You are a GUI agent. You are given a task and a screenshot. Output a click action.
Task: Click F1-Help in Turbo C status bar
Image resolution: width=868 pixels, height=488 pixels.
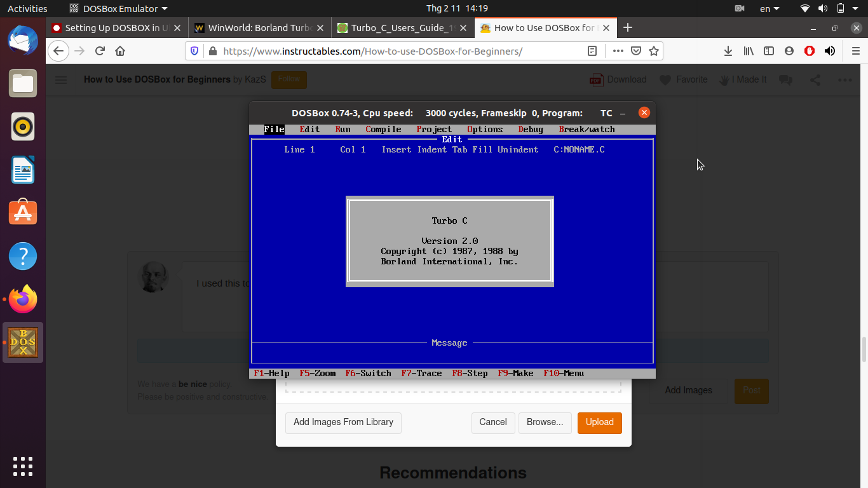click(271, 373)
